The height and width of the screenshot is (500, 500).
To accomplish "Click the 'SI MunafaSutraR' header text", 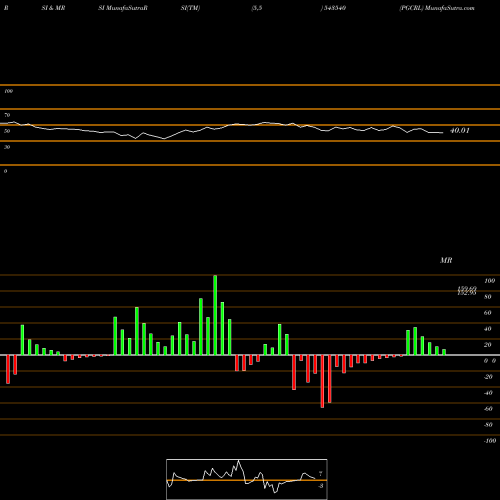I will click(123, 8).
